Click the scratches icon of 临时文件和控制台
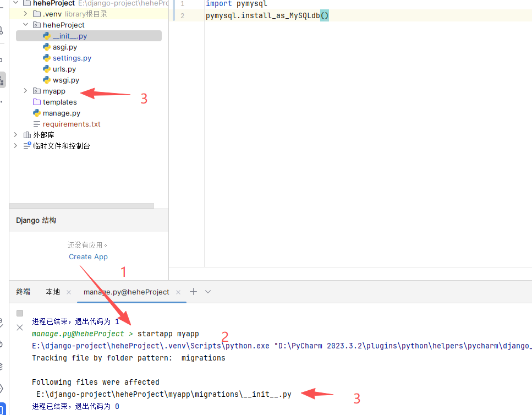 (27, 145)
